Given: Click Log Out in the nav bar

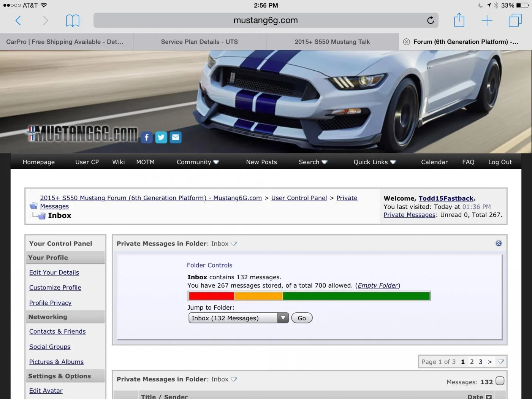Looking at the screenshot, I should tap(500, 162).
